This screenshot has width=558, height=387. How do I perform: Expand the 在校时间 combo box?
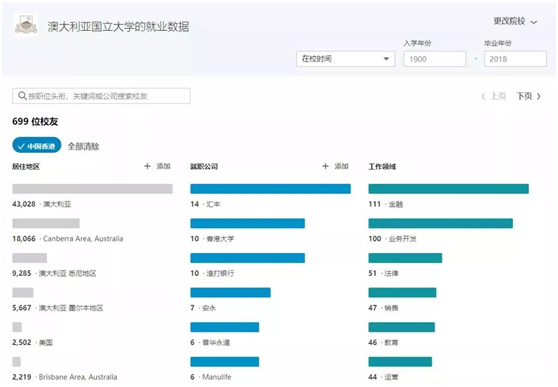pos(346,59)
